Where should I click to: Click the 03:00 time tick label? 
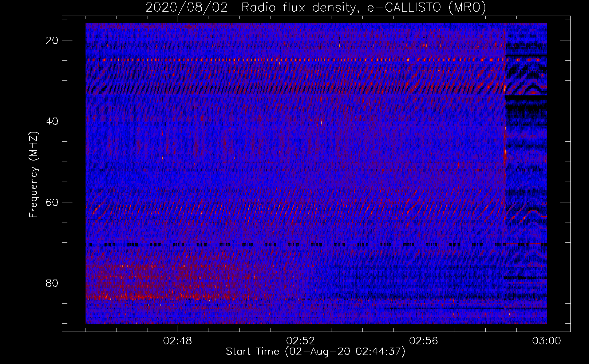pos(547,341)
